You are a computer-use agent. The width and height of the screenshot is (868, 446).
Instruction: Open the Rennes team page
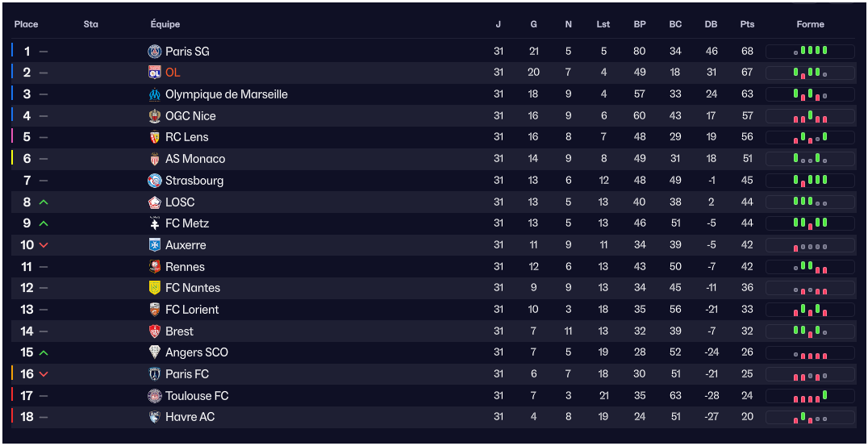(185, 267)
